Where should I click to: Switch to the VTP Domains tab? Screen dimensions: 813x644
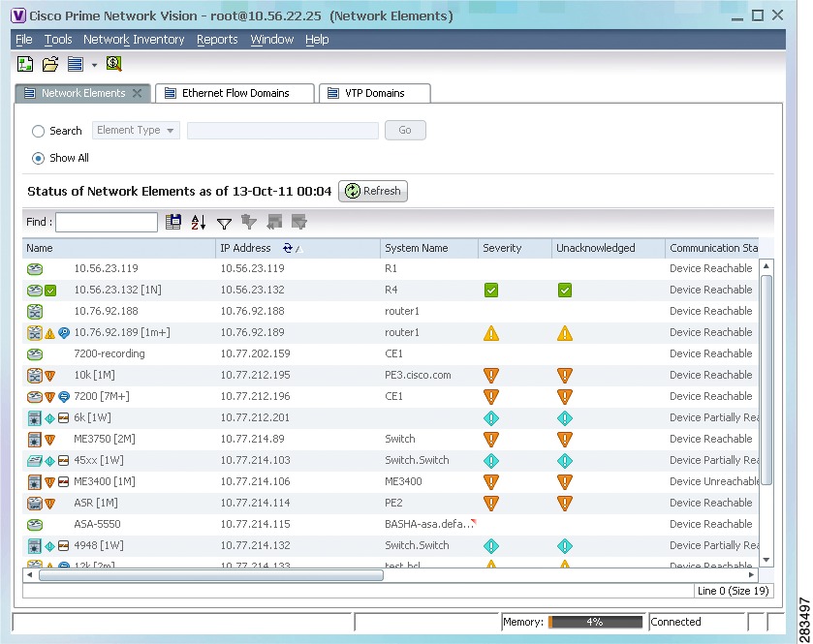(x=374, y=93)
